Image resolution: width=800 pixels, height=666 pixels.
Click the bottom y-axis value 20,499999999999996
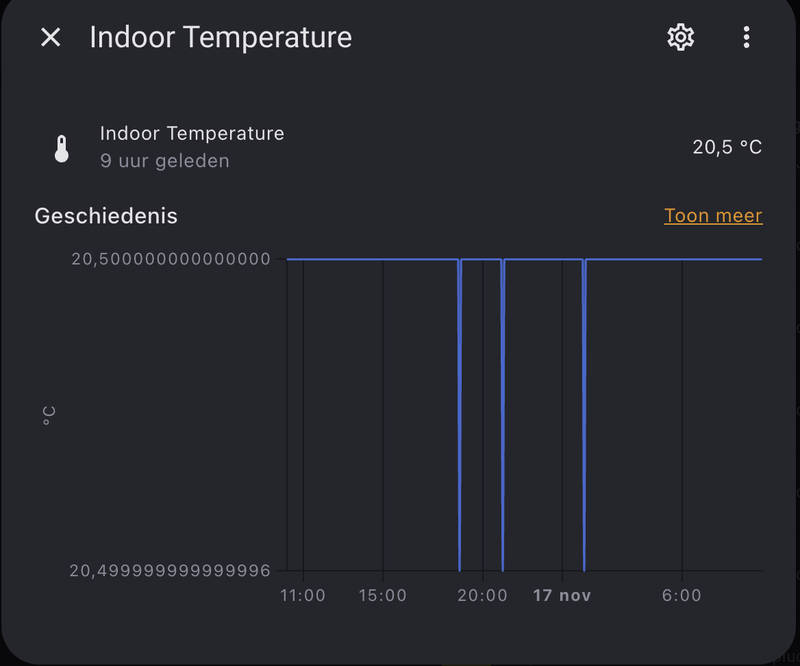click(170, 571)
